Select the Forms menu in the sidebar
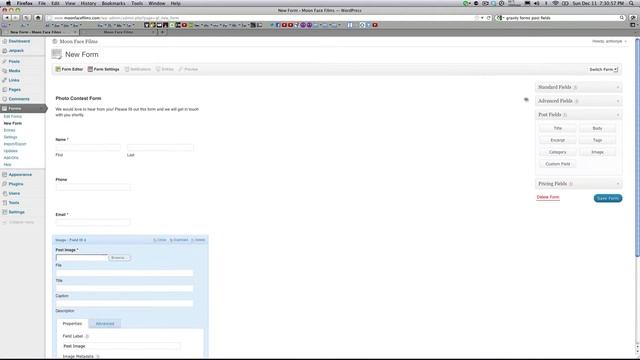The image size is (640, 360). click(15, 109)
